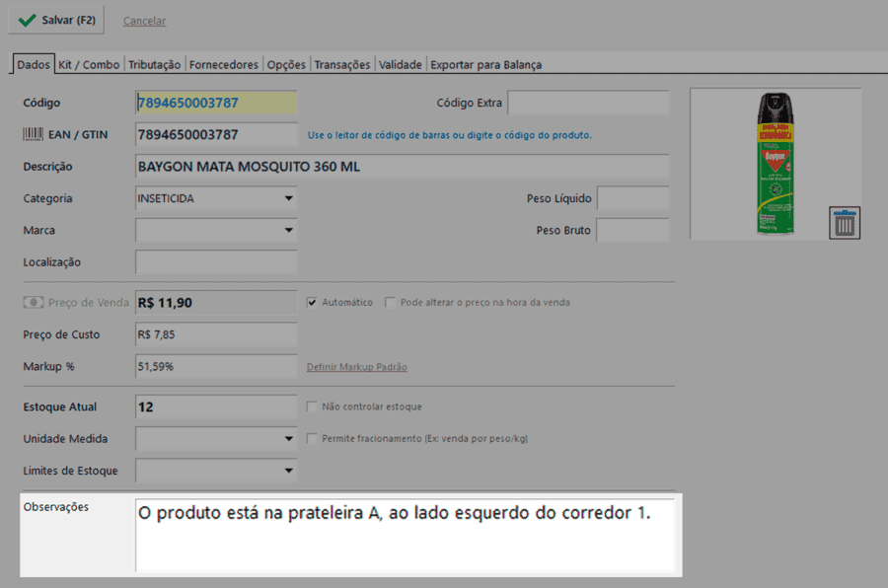The width and height of the screenshot is (888, 588).
Task: Click the Código Extra input field
Action: (588, 103)
